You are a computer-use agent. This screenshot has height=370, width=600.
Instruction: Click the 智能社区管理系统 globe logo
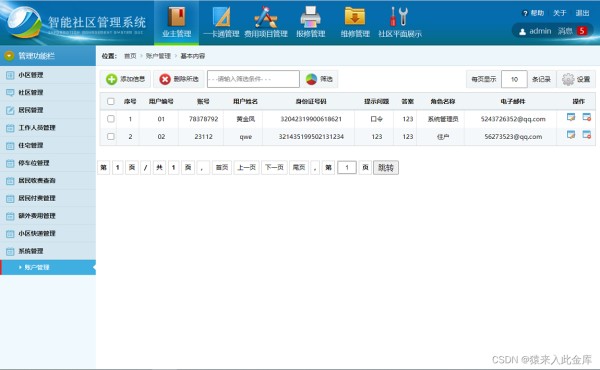[24, 23]
